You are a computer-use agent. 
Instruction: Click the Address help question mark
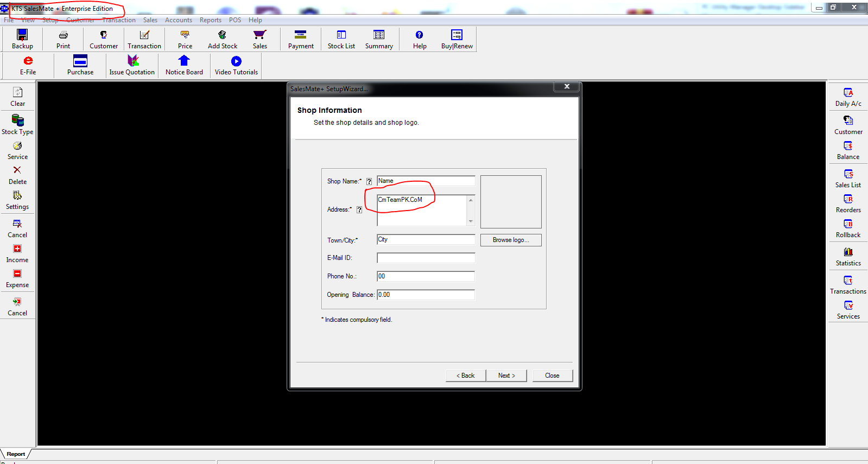point(359,210)
